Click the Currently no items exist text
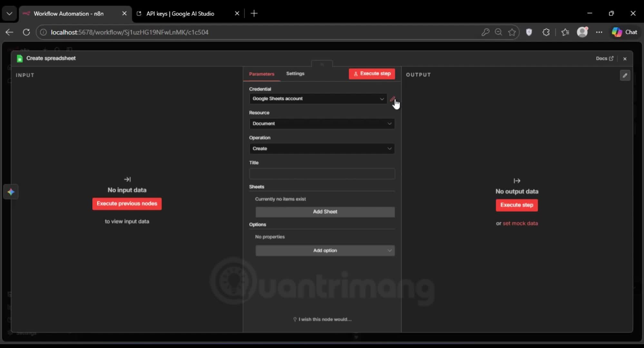The width and height of the screenshot is (644, 348). tap(280, 199)
